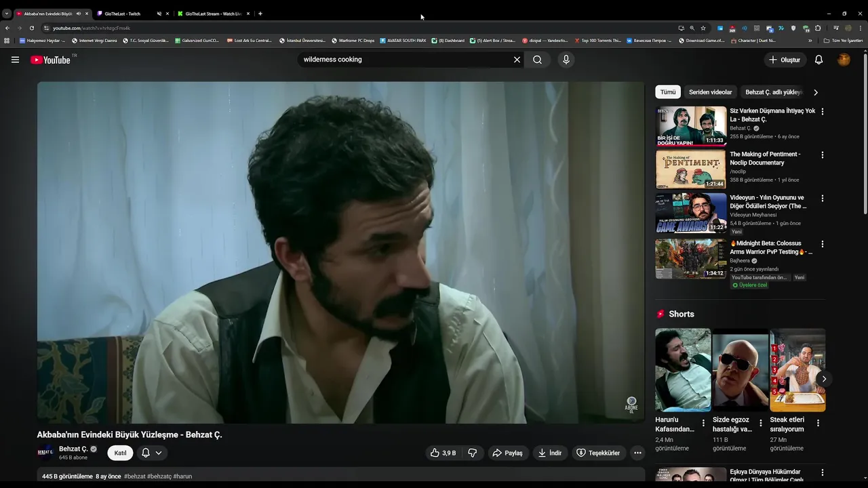Pause the main video by clicking the player
868x488 pixels.
(340, 252)
